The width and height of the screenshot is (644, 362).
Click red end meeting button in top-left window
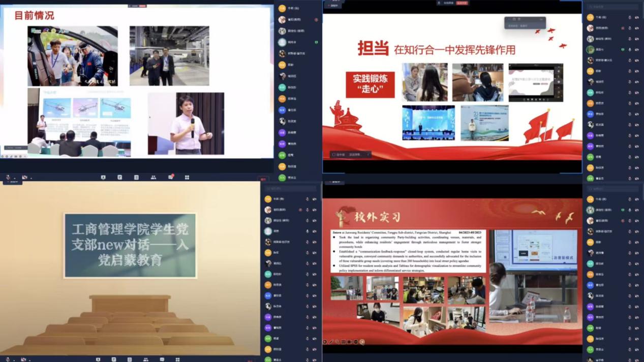click(x=263, y=179)
